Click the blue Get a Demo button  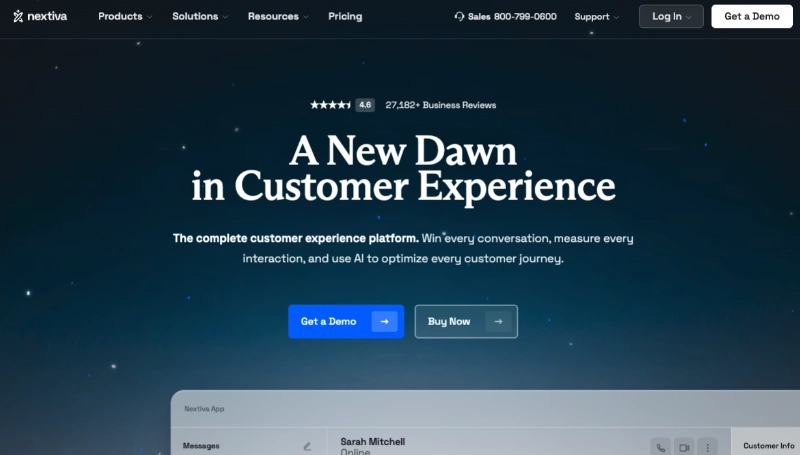click(x=346, y=321)
